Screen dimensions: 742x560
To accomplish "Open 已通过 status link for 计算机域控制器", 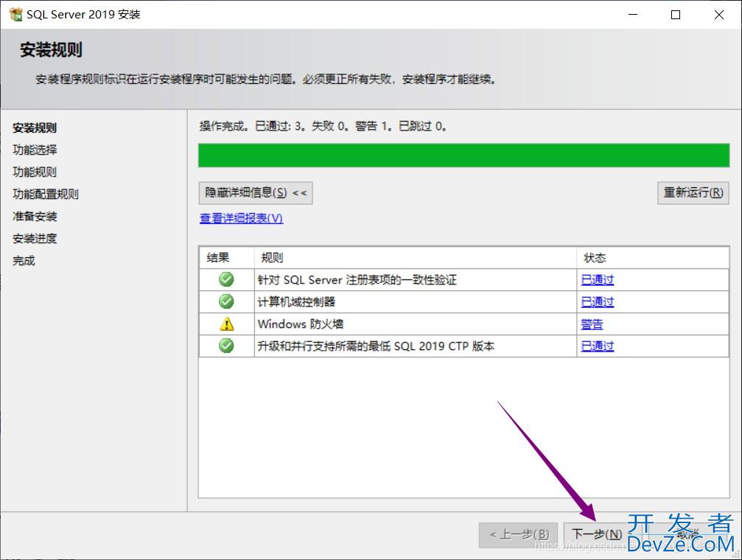I will point(597,301).
